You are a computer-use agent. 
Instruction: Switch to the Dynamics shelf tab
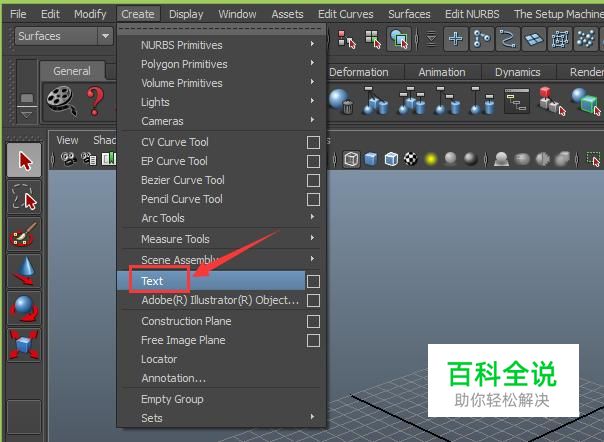[517, 72]
